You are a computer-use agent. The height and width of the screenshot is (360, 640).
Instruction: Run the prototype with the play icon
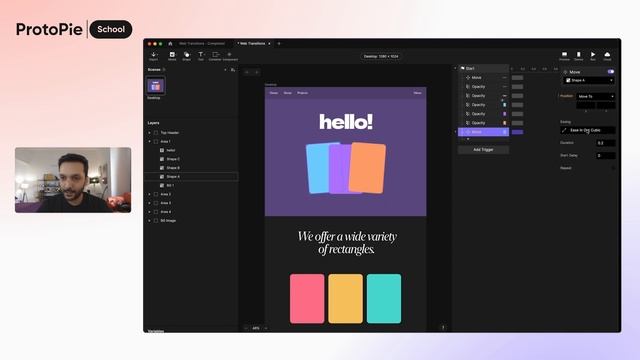click(x=593, y=56)
